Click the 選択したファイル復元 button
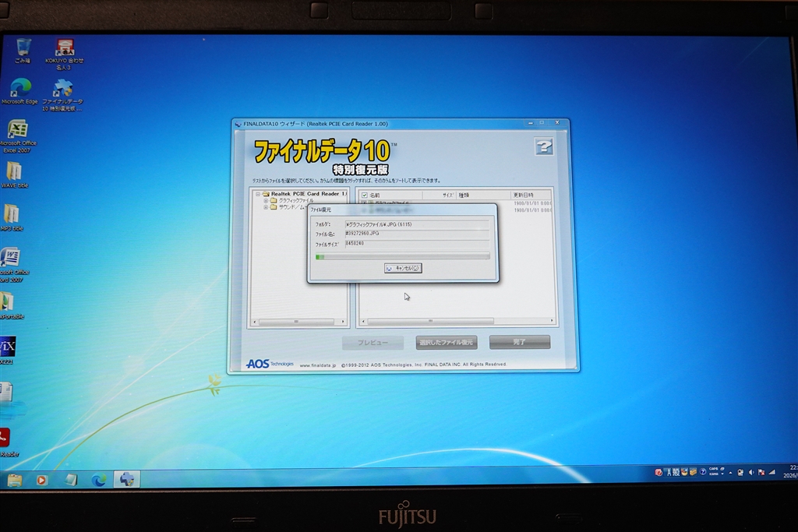The width and height of the screenshot is (798, 532). coord(447,342)
